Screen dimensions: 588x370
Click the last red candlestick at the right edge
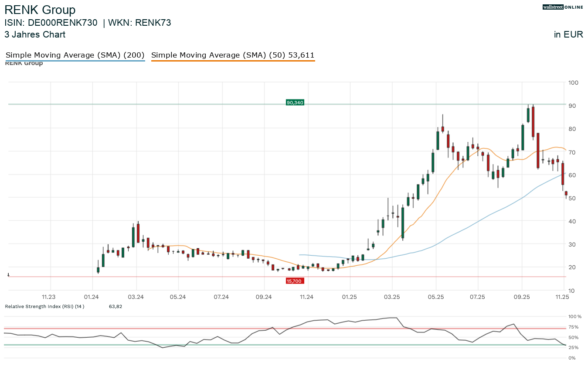coord(566,193)
